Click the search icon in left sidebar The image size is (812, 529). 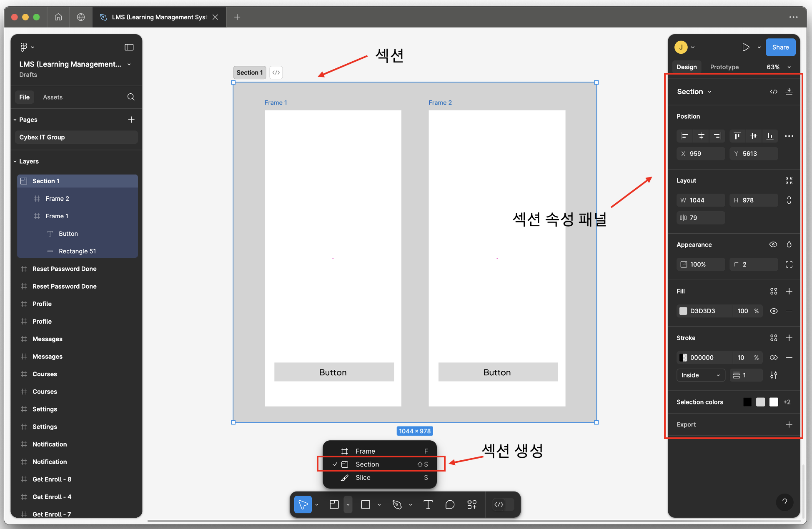click(131, 97)
